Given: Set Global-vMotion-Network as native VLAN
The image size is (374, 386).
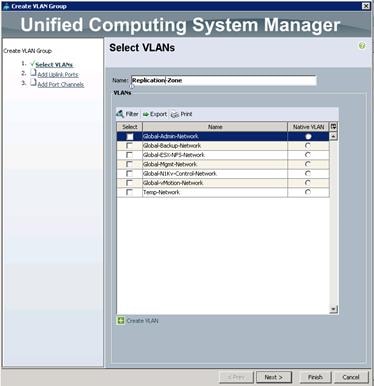Looking at the screenshot, I should (308, 183).
